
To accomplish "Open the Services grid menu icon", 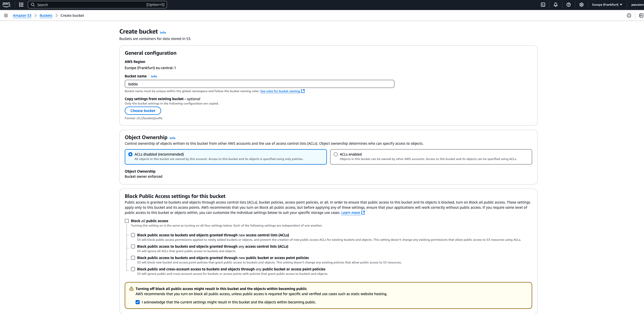I will point(21,5).
